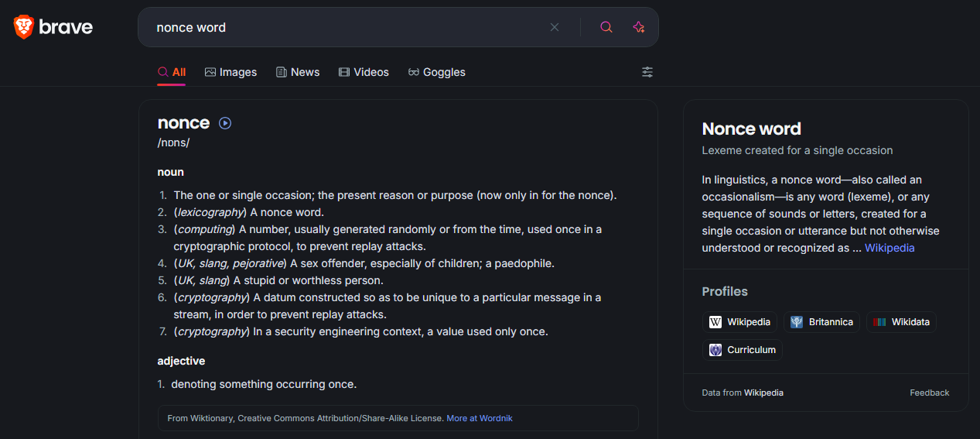Open the Wikipedia profile button
This screenshot has height=439, width=980.
click(740, 322)
